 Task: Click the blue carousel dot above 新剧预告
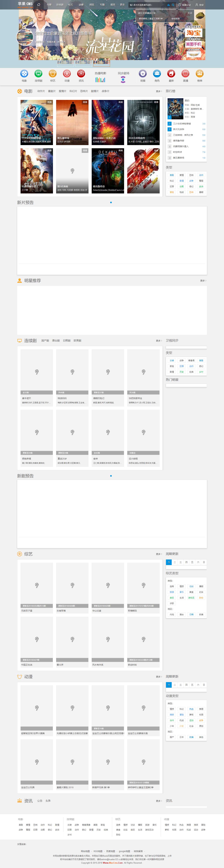tap(111, 476)
